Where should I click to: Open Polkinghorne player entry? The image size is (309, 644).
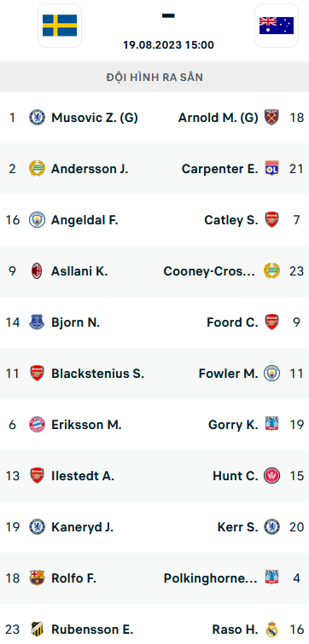[x=210, y=578]
